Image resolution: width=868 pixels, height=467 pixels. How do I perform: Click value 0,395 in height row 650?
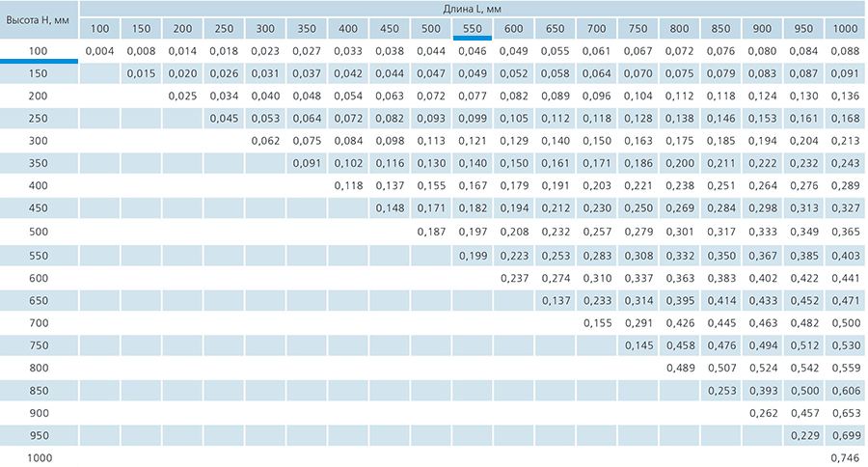coord(680,301)
